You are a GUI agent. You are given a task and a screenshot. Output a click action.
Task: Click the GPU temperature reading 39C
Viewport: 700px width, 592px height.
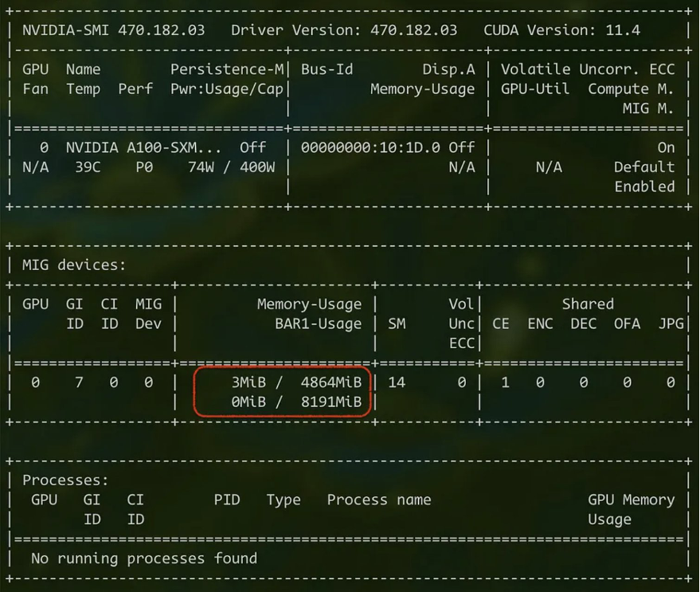coord(83,167)
